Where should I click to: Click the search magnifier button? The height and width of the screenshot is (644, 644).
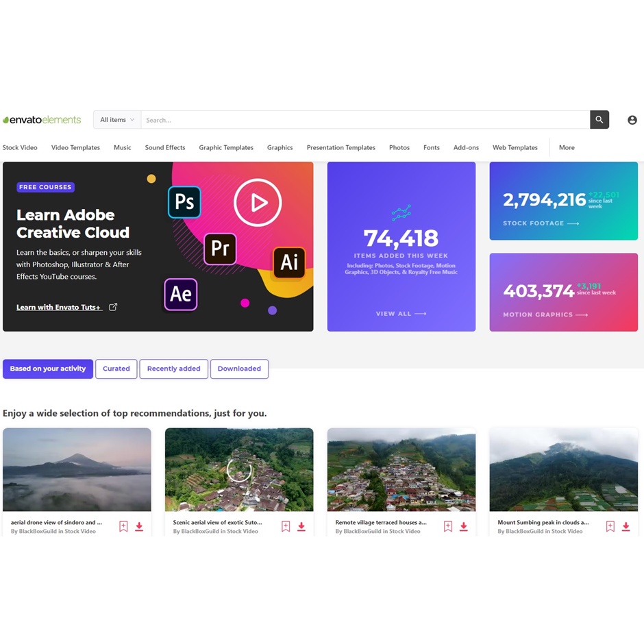tap(599, 120)
